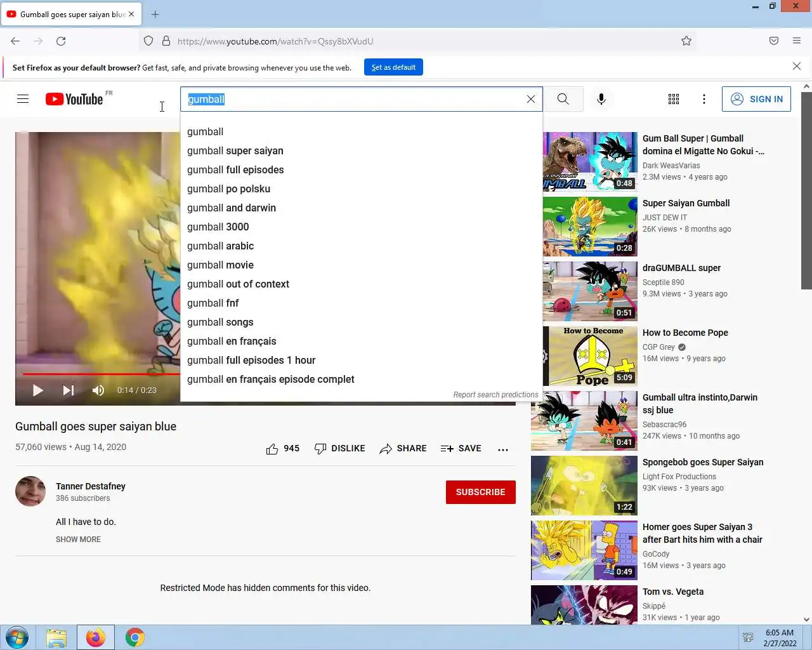
Task: View site security lock icon
Action: pos(166,41)
